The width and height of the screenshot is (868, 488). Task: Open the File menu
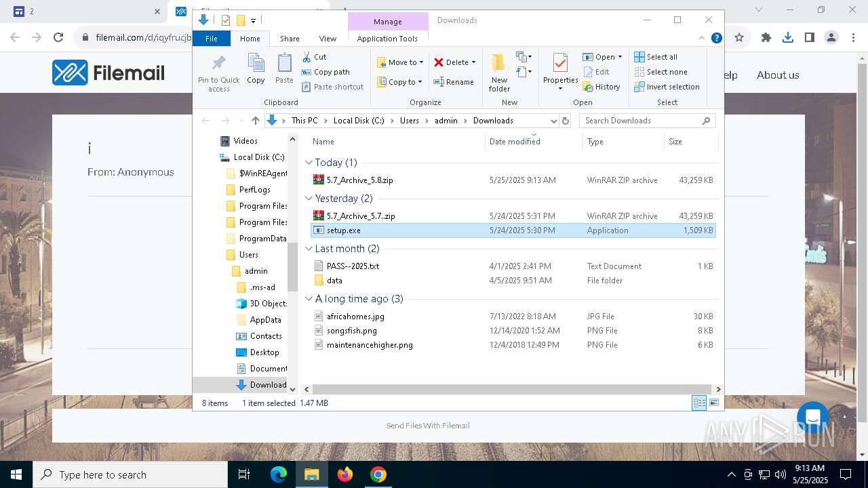tap(212, 39)
